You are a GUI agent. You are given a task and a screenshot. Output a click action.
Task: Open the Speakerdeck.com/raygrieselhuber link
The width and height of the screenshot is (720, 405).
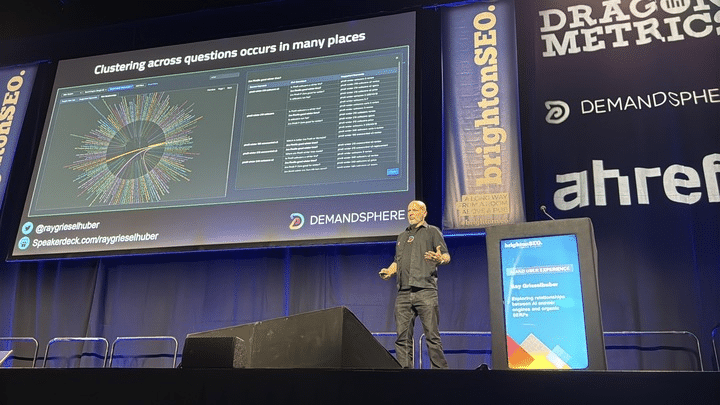point(95,241)
